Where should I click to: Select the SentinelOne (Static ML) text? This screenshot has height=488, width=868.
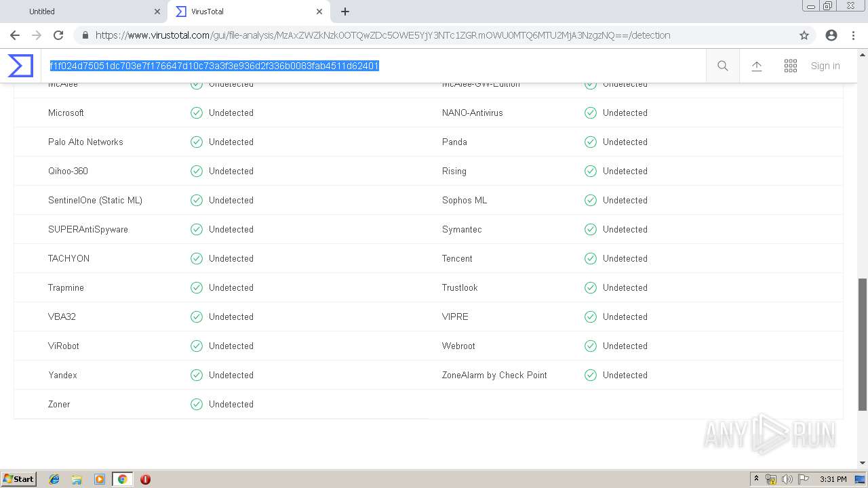(x=95, y=200)
